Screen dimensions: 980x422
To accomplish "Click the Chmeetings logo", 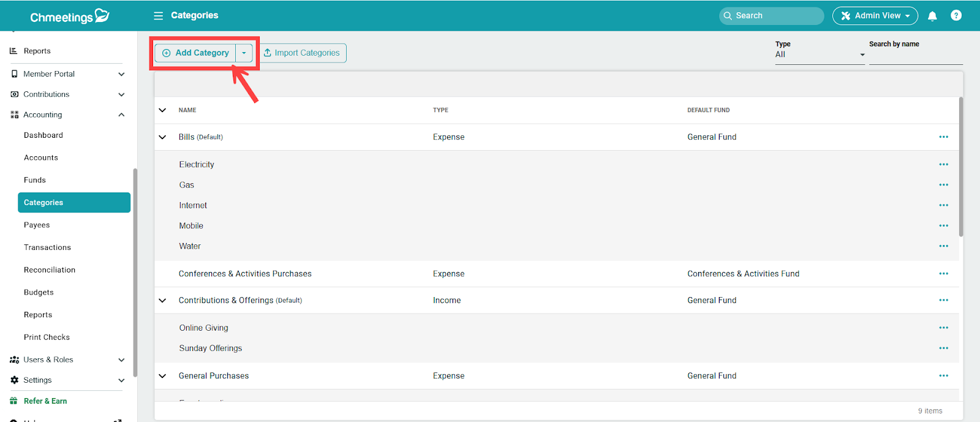I will 69,17.
